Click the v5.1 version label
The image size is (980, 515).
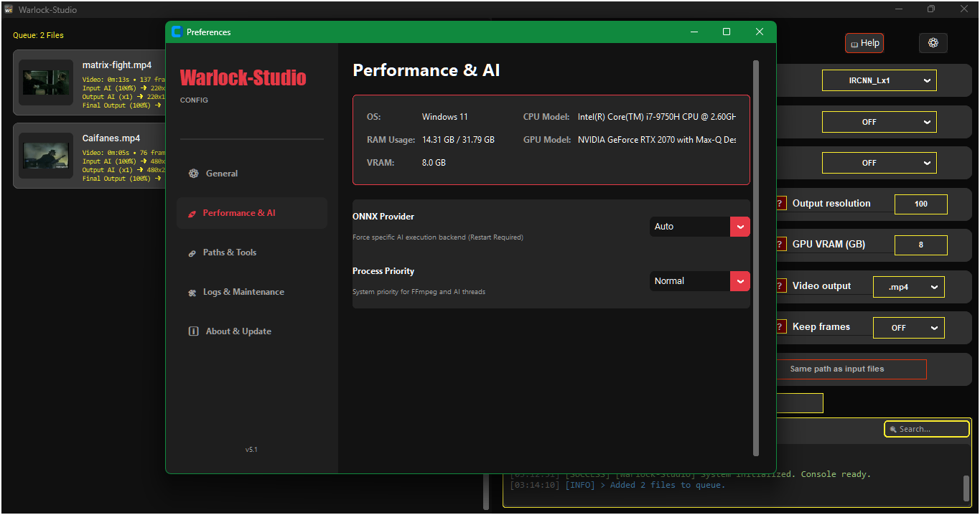click(x=251, y=450)
